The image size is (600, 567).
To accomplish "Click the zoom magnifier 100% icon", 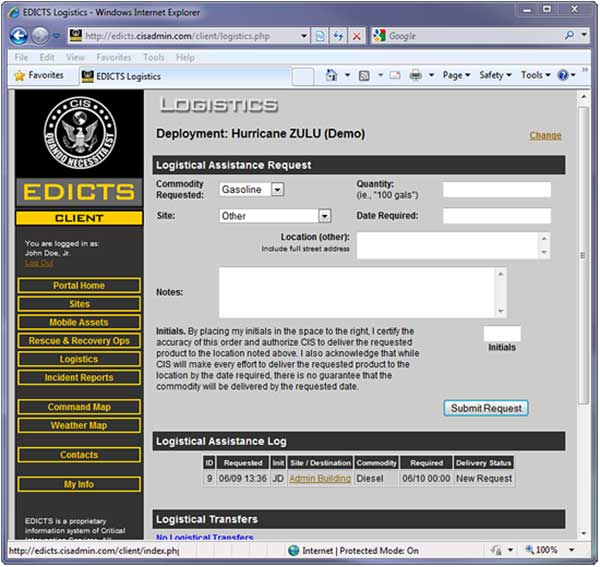I will pyautogui.click(x=530, y=550).
